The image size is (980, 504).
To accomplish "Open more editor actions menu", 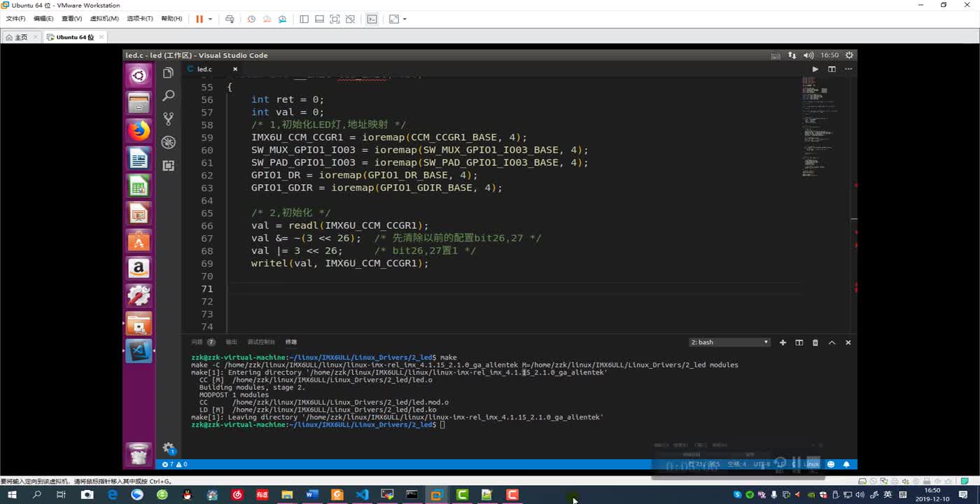I will tap(848, 69).
